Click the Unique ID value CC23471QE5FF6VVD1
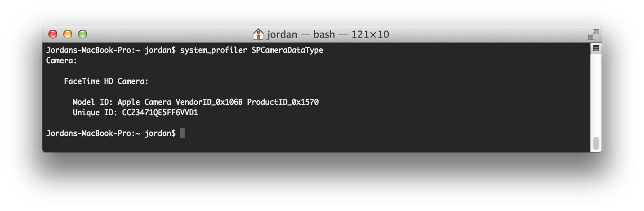 [160, 113]
